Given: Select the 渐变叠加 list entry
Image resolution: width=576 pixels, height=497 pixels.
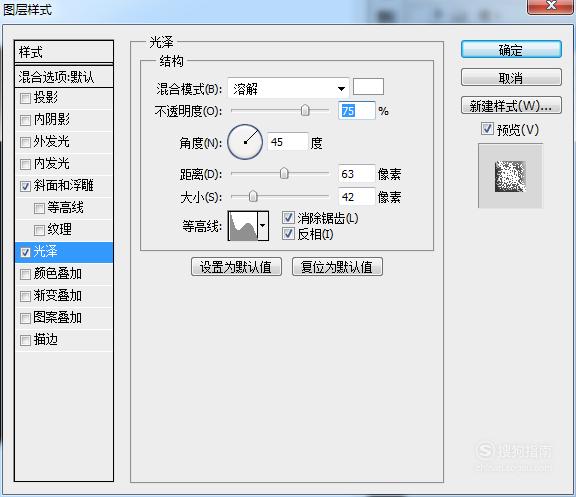Looking at the screenshot, I should (64, 296).
